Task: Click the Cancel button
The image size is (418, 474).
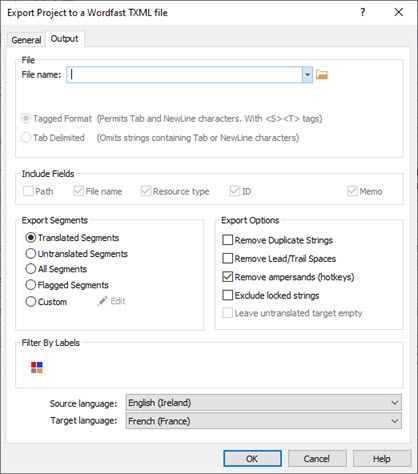Action: click(317, 459)
